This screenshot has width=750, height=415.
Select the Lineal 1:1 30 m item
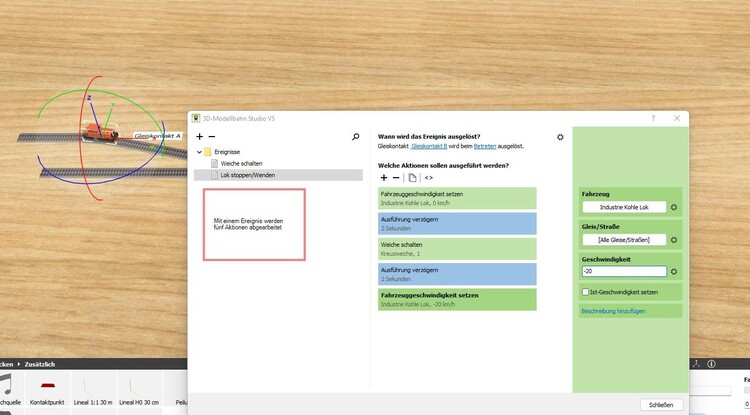point(93,390)
